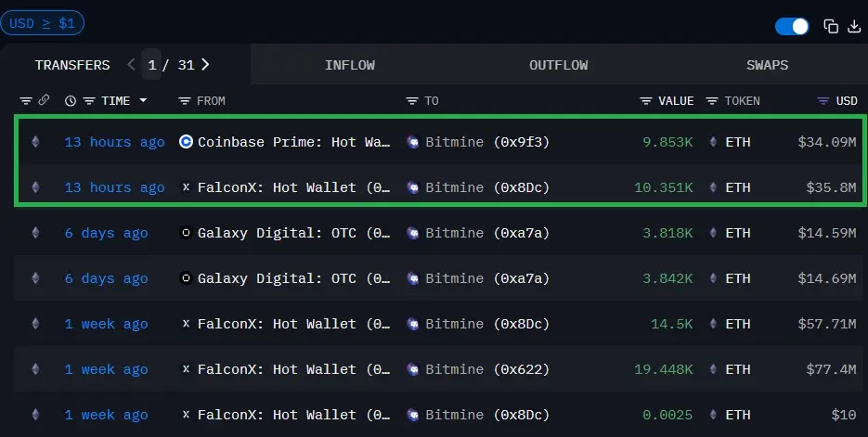The width and height of the screenshot is (868, 437).
Task: Open Galaxy Digital: OTC in 3.842K row
Action: point(294,278)
